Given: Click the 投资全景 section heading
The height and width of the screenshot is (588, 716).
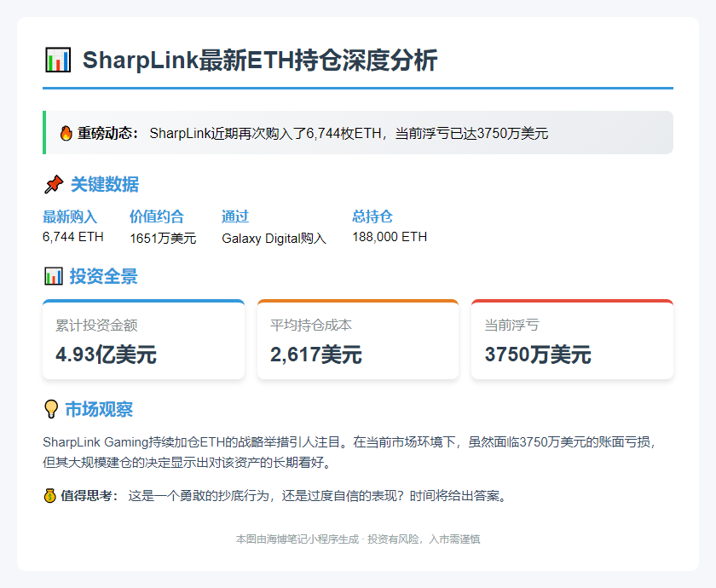Looking at the screenshot, I should click(x=104, y=276).
